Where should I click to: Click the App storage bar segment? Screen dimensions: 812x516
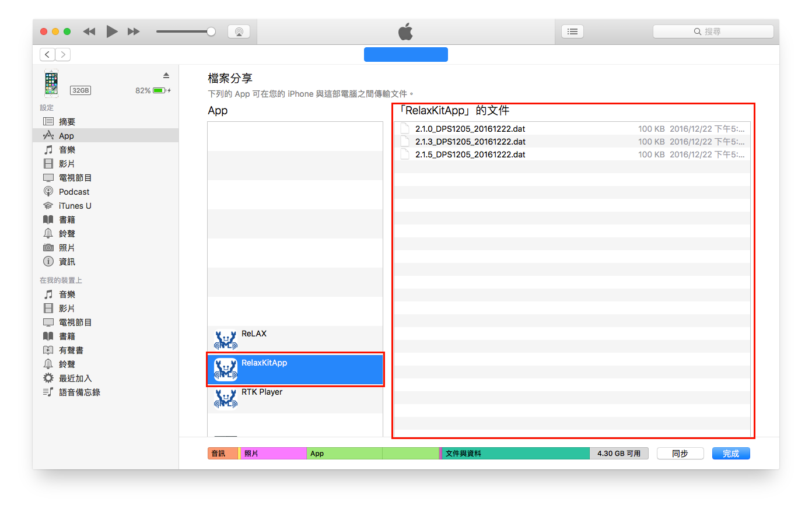coord(373,453)
